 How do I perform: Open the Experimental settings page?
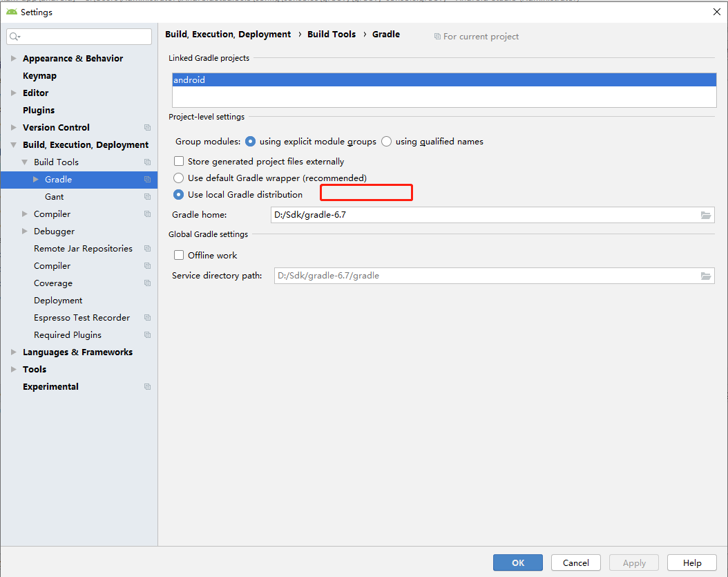(x=50, y=386)
